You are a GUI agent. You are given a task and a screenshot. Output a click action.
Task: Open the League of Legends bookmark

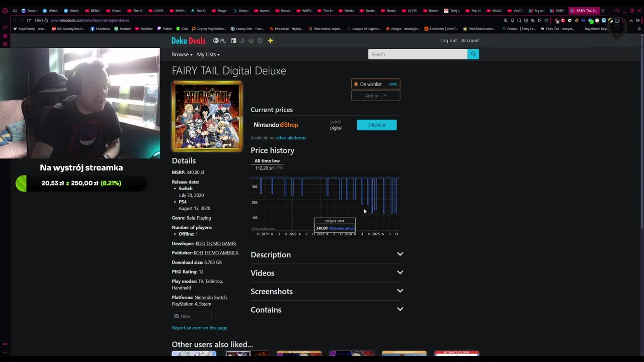[x=364, y=29]
